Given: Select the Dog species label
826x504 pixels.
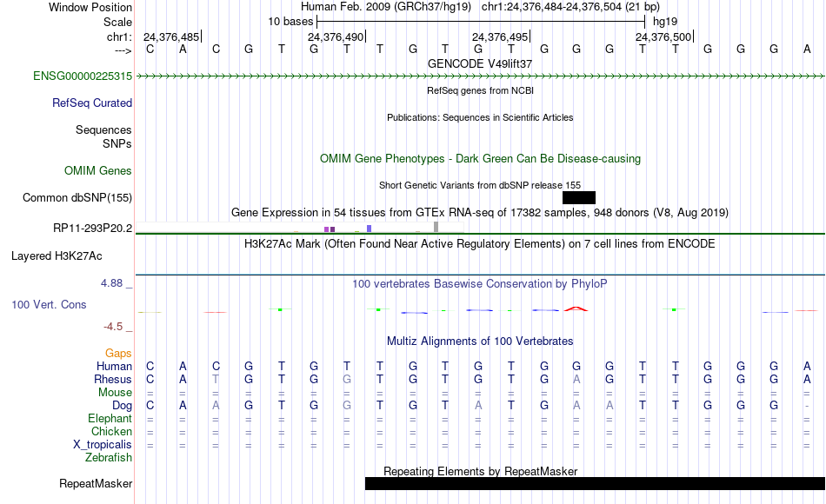Looking at the screenshot, I should (x=123, y=406).
